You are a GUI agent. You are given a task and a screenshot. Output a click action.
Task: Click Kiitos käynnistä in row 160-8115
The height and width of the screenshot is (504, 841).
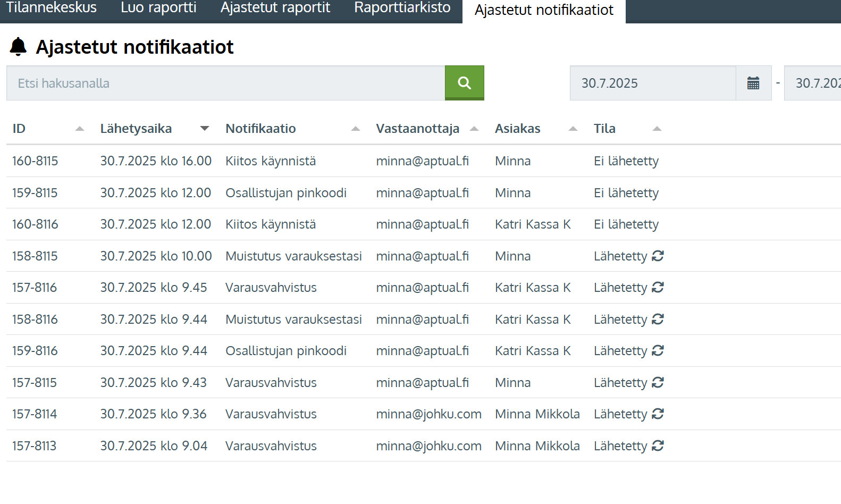coord(271,161)
